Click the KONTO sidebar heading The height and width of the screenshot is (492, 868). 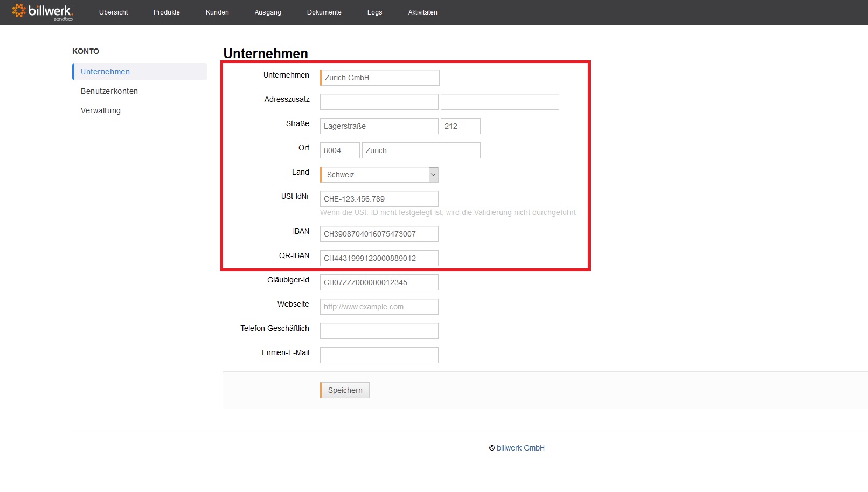click(x=86, y=51)
